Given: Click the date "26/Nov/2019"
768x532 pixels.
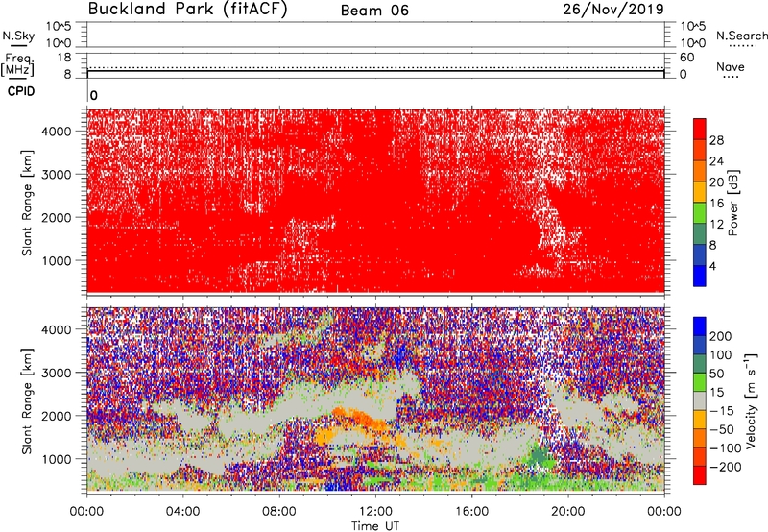Looking at the screenshot, I should coord(613,9).
